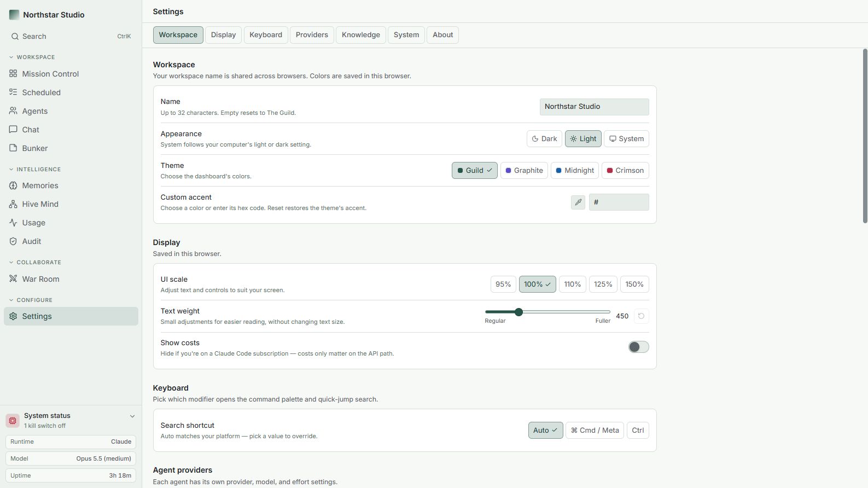
Task: Click the search magnifier icon
Action: pos(15,37)
